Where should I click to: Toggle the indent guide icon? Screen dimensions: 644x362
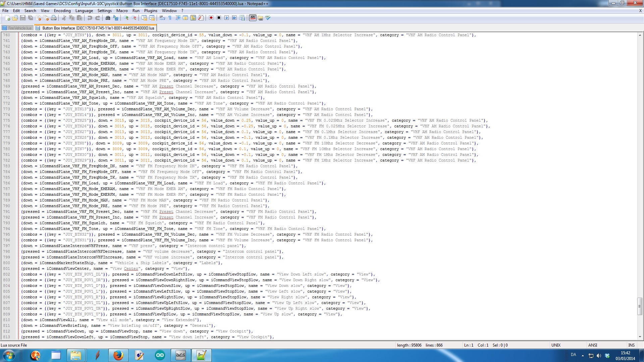[x=178, y=18]
